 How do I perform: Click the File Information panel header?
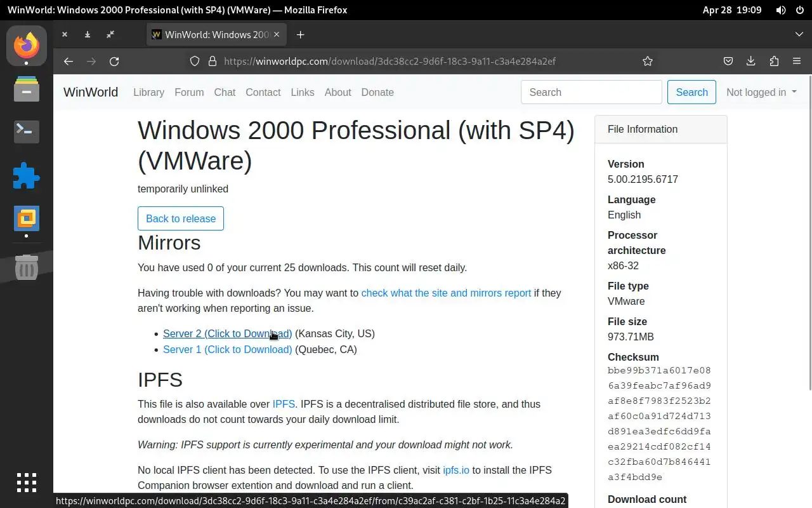tap(660, 129)
